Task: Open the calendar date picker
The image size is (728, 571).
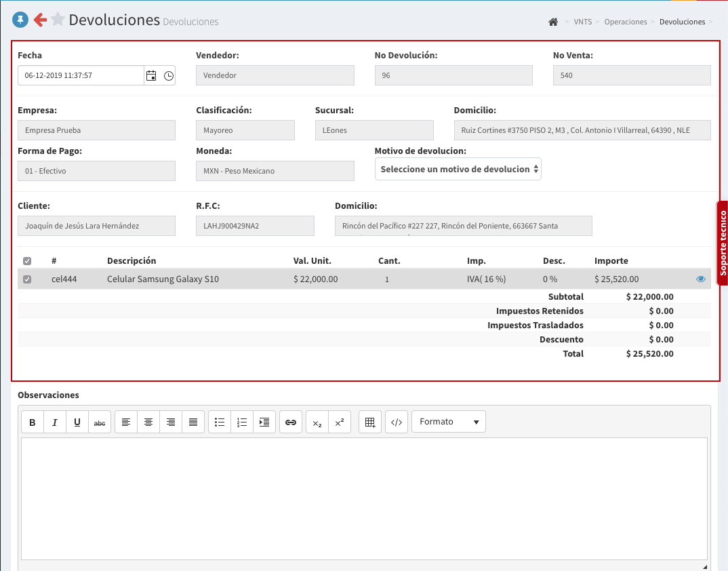Action: (x=151, y=75)
